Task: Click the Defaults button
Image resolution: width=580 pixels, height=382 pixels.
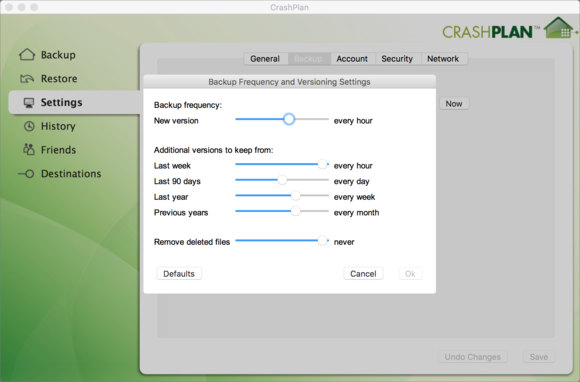Action: (x=179, y=274)
